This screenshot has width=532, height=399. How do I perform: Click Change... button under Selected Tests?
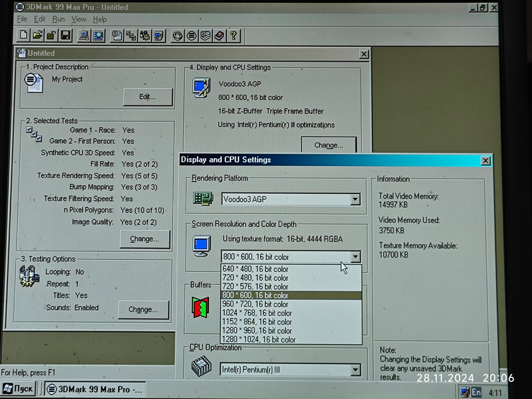(144, 239)
